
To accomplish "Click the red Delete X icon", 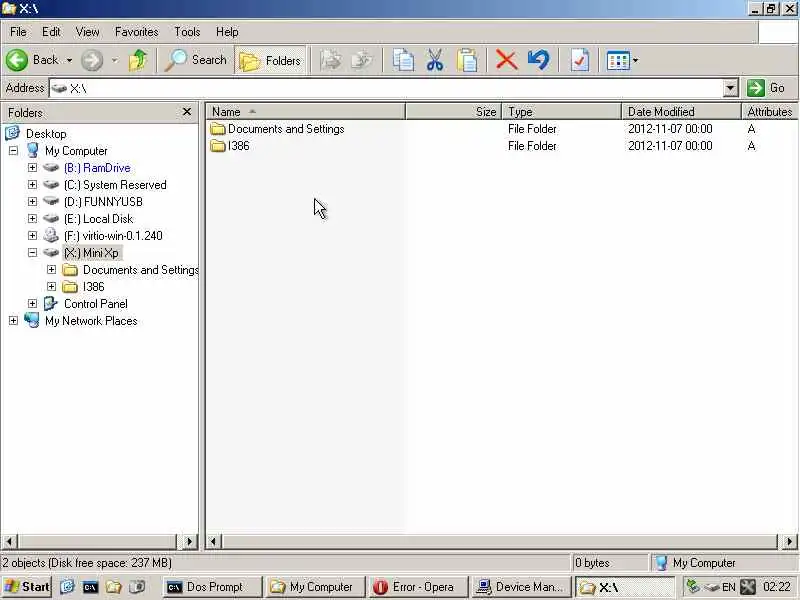I will [507, 60].
